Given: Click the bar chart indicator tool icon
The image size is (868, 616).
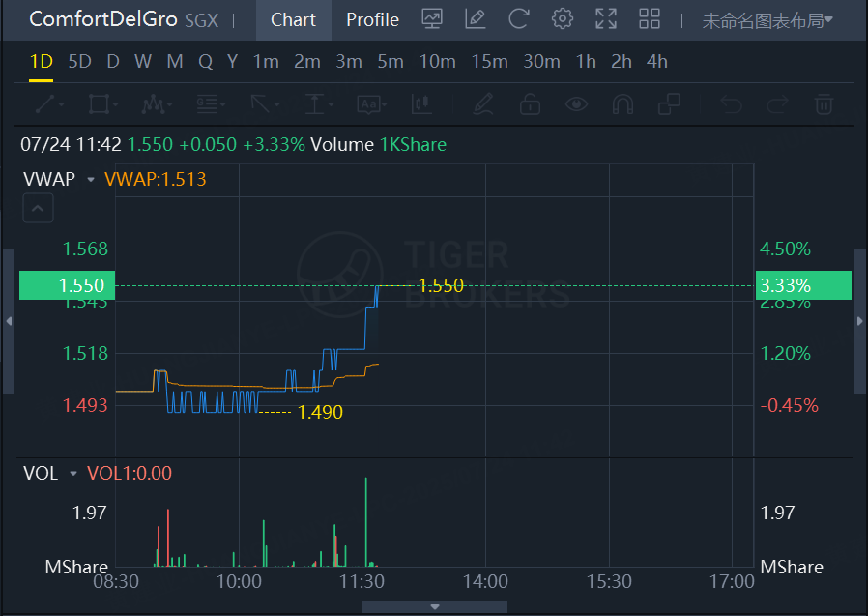Looking at the screenshot, I should tap(421, 104).
